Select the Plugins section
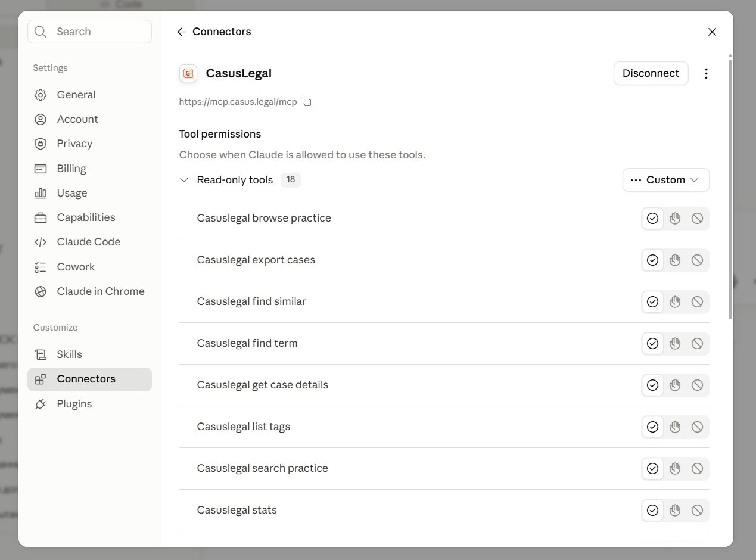 pos(89,404)
